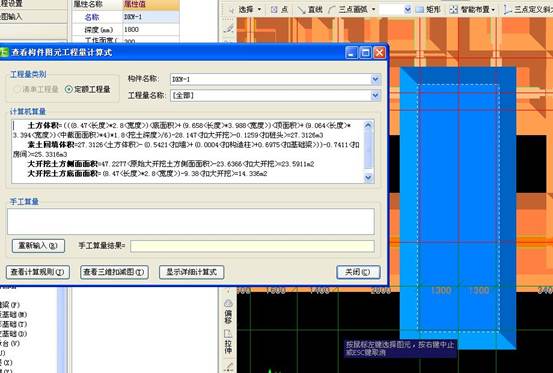Expand the 构件名称 DKW-1 dropdown
The width and height of the screenshot is (553, 373).
click(375, 79)
